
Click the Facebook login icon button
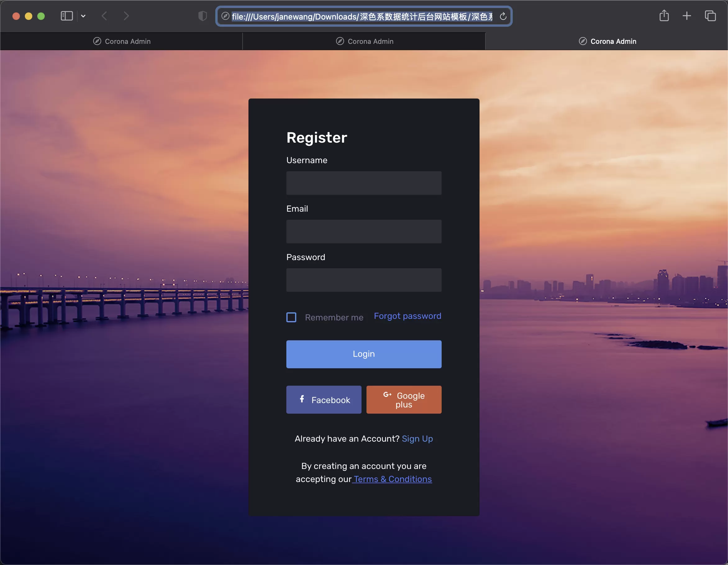tap(324, 400)
